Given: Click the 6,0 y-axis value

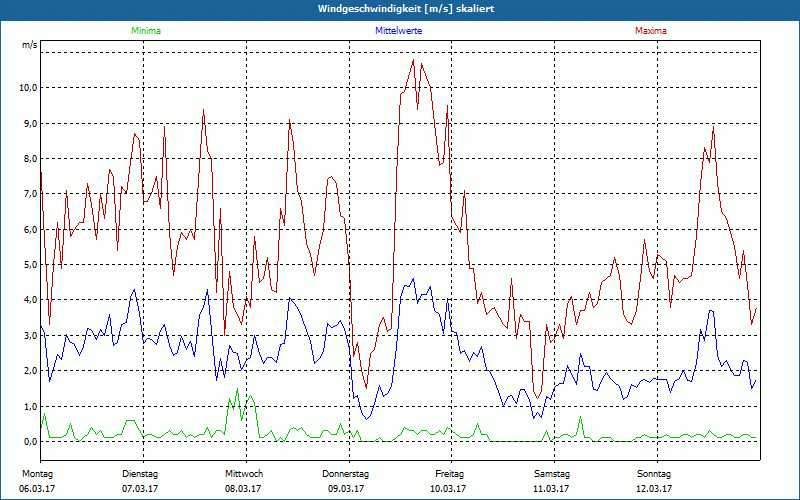Looking at the screenshot, I should (30, 230).
